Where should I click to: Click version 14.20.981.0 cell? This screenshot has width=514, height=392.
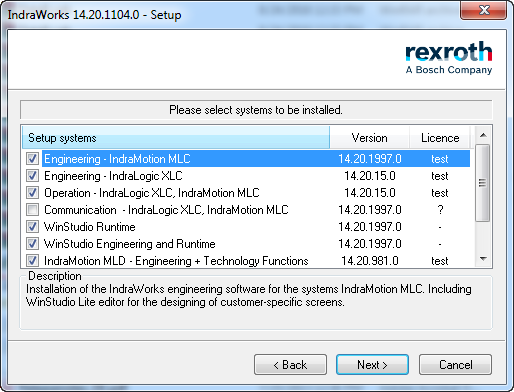[x=370, y=261]
